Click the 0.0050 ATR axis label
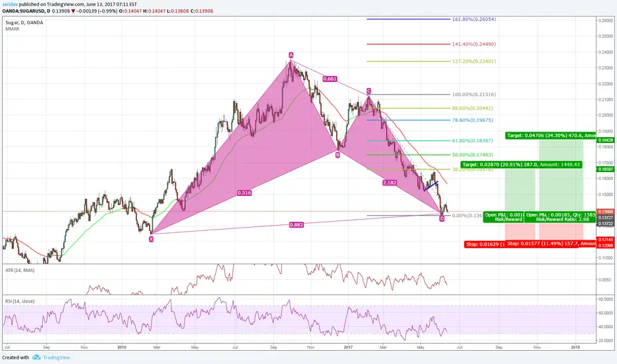Viewport: 617px width, 364px height. 605,280
